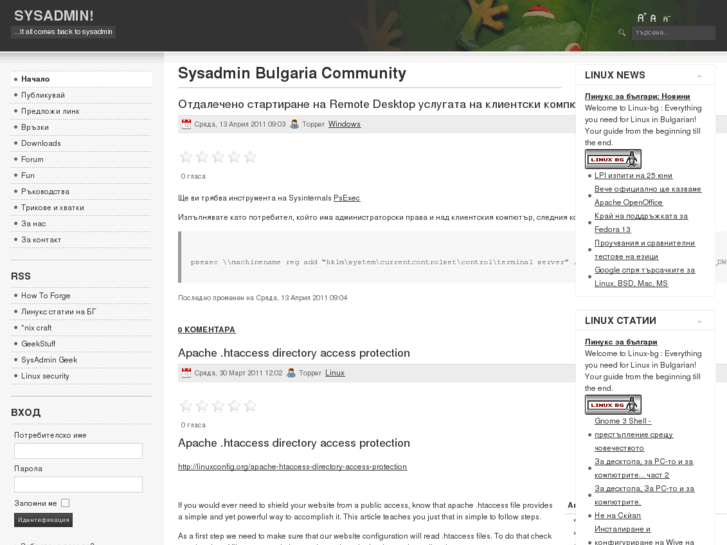Viewport: 727px width, 545px height.
Task: Click calendar icon of 30 Март article
Action: (x=186, y=373)
